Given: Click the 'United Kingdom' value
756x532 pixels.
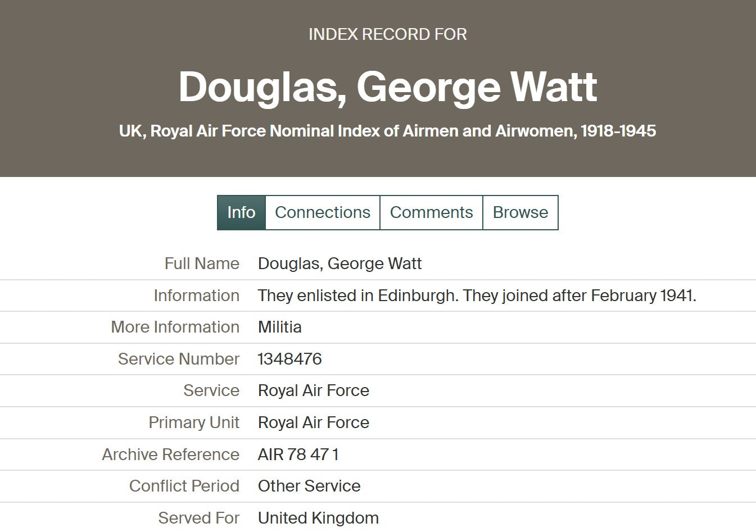Looking at the screenshot, I should pos(318,518).
